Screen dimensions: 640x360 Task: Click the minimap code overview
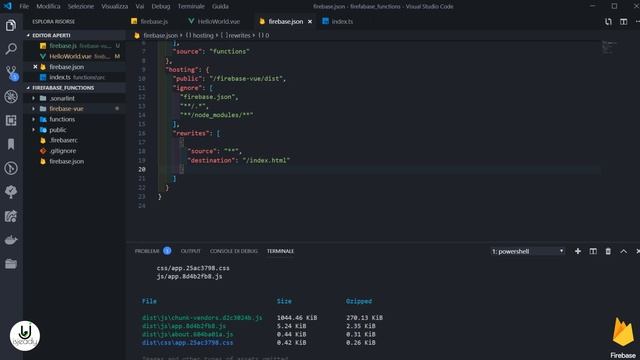609,47
